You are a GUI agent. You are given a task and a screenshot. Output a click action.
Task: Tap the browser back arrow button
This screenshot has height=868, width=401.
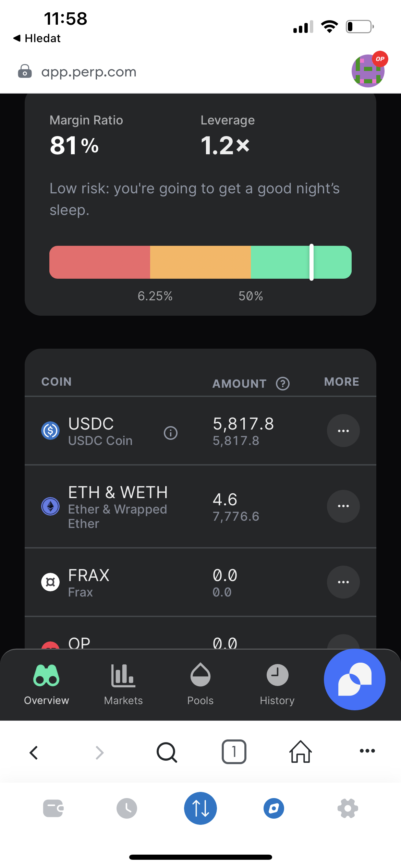coord(34,752)
